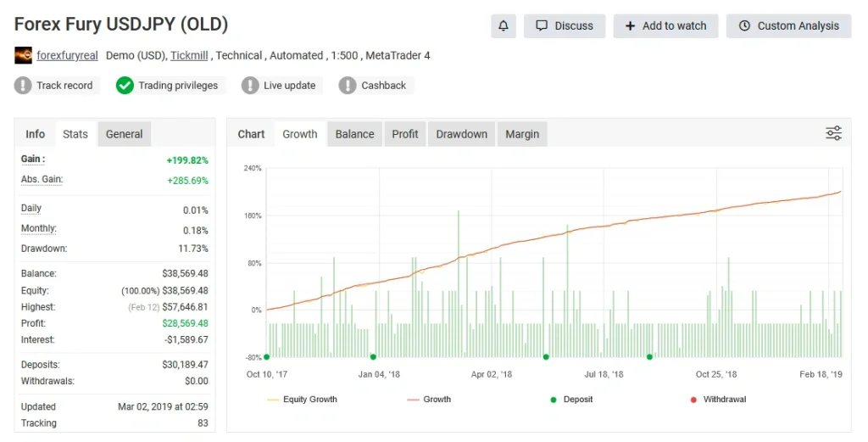Click the +285.69% absolute gain value
868x442 pixels.
(x=187, y=181)
